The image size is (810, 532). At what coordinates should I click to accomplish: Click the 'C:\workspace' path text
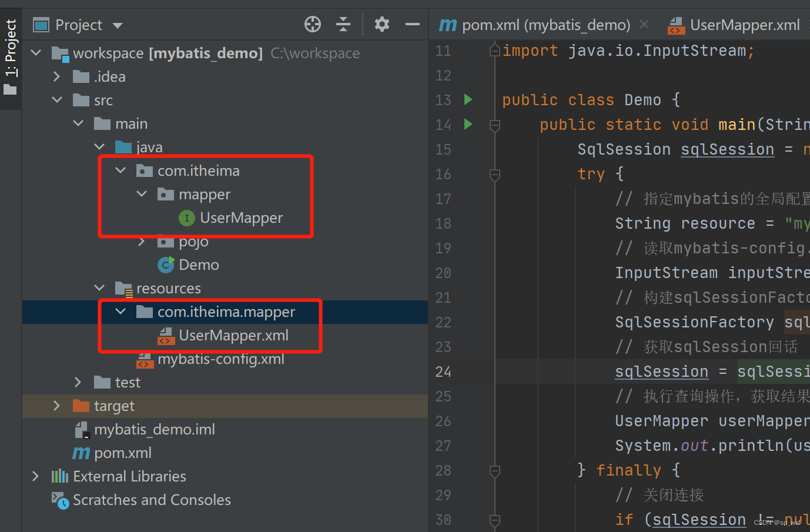tap(315, 53)
